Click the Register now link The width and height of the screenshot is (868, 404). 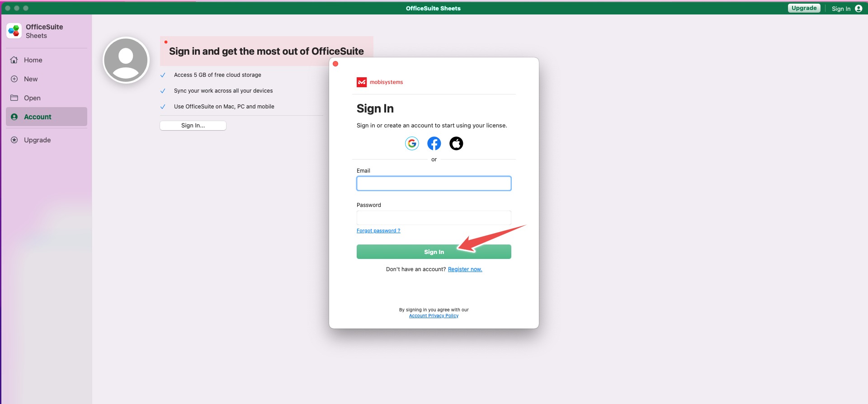coord(465,269)
